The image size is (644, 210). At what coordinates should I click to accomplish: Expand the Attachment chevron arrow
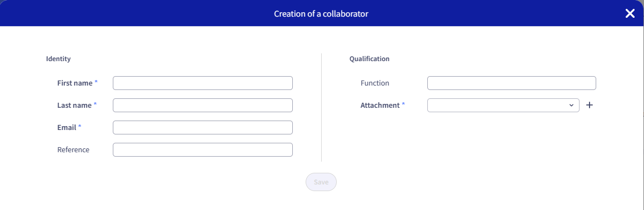(x=571, y=105)
